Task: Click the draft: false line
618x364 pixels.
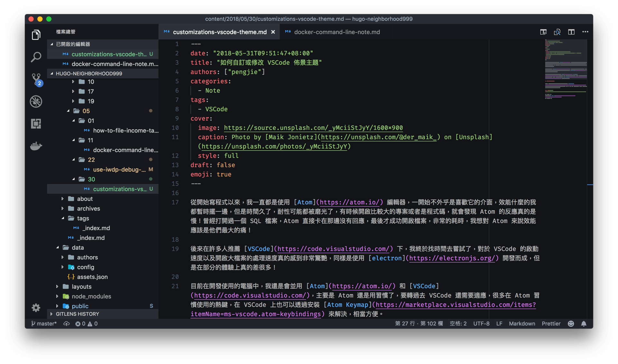Action: (x=213, y=165)
